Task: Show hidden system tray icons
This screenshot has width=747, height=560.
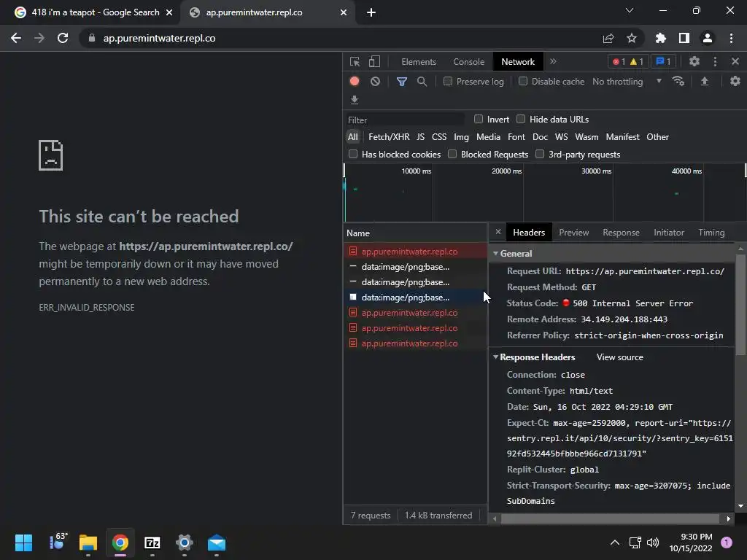Action: (x=615, y=542)
